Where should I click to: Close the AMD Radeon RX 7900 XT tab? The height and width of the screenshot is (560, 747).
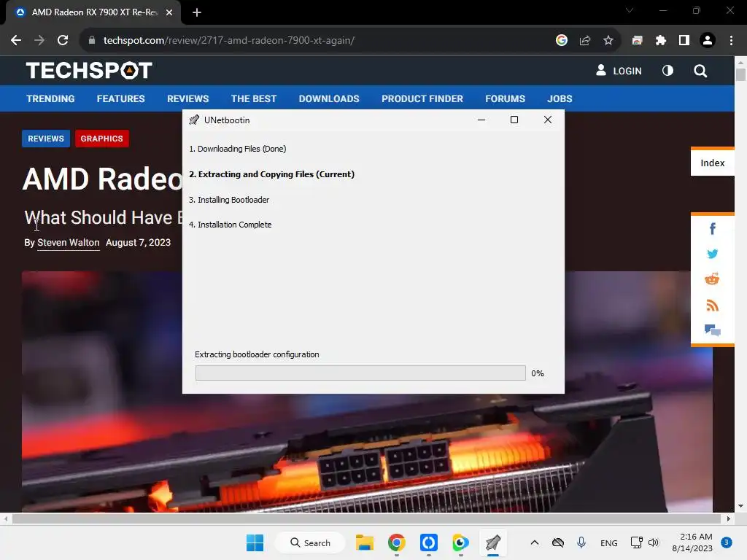click(x=169, y=12)
